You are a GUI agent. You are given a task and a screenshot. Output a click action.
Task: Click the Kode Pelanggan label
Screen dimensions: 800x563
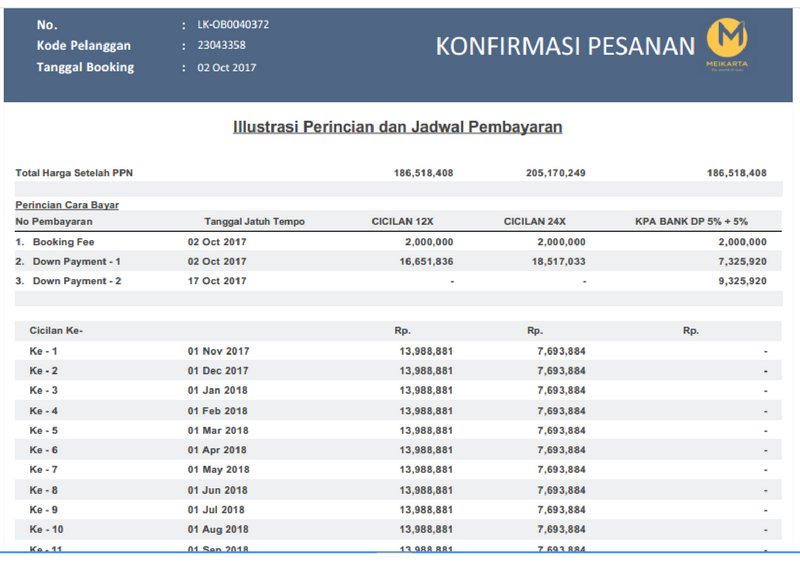[84, 45]
